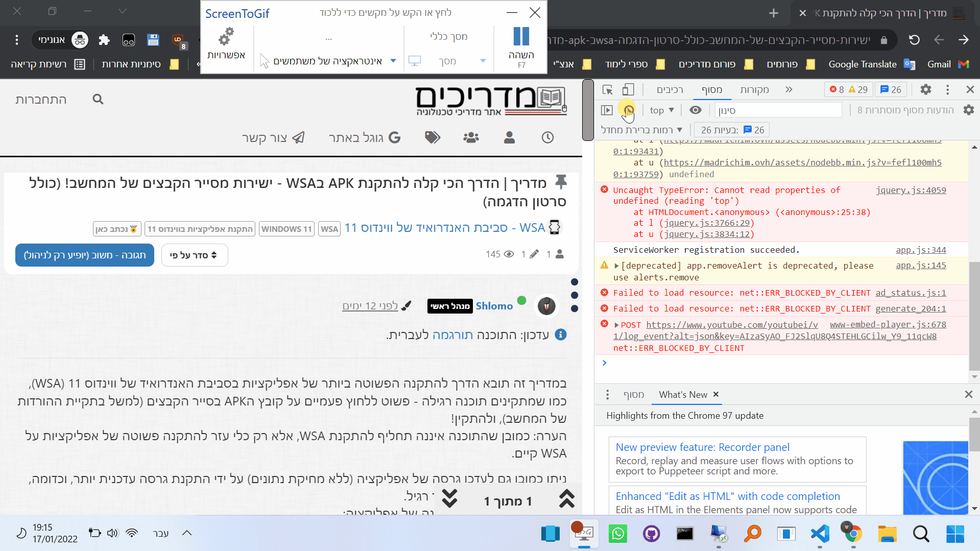Image resolution: width=980 pixels, height=551 pixels.
Task: Switch to the Console (מסוף) DevTools tab
Action: (x=711, y=89)
